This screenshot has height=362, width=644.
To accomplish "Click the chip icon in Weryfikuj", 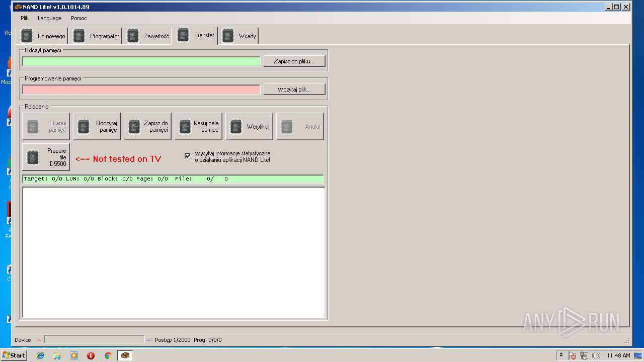I will (236, 127).
